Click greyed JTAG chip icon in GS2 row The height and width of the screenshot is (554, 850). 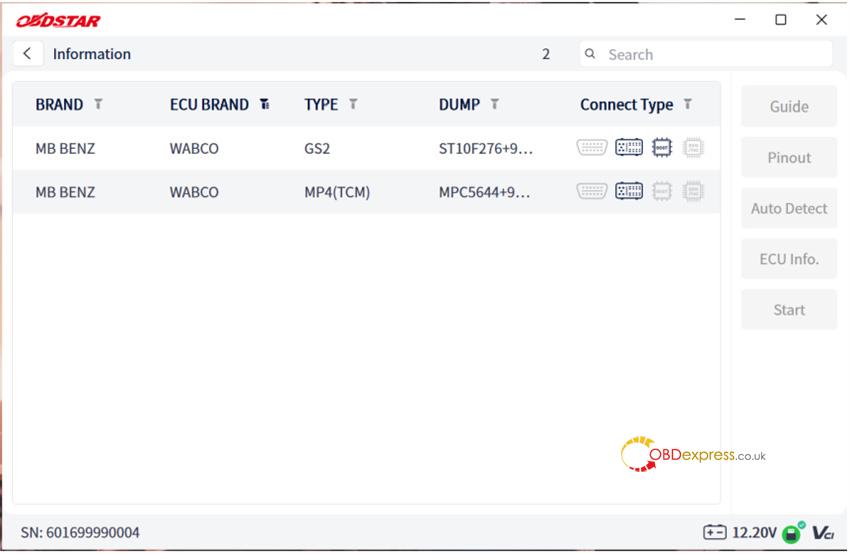[x=693, y=147]
